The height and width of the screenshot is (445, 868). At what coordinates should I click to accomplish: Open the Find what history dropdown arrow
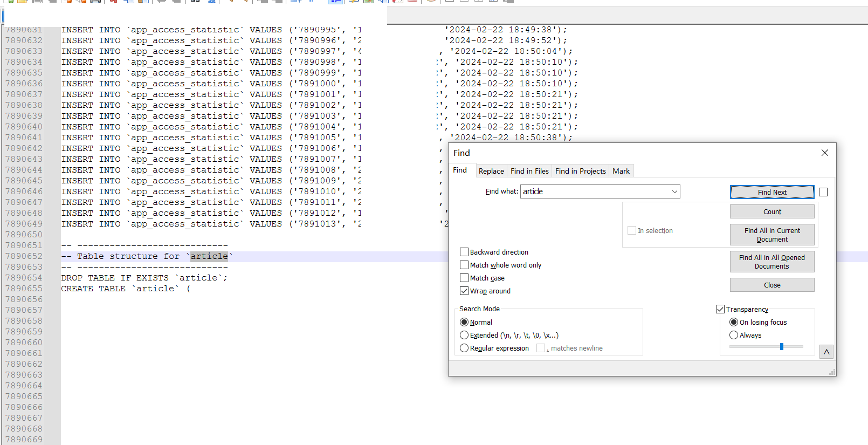[x=674, y=191]
